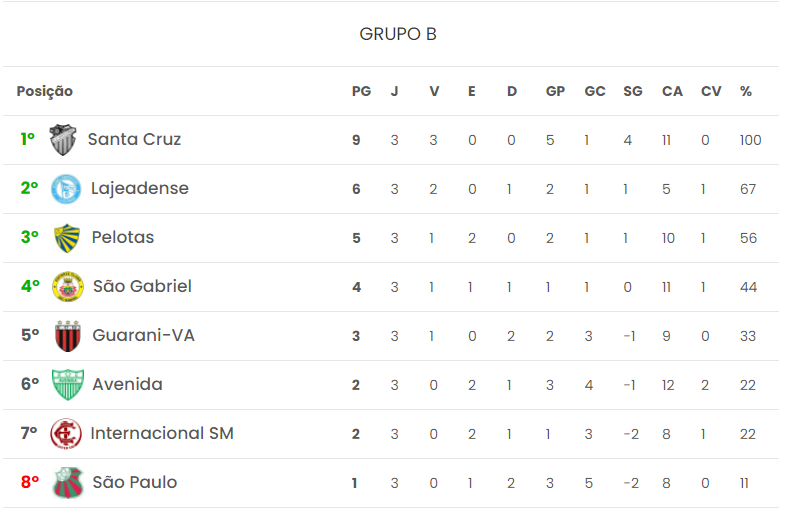Click the São Paulo team crest
This screenshot has height=513, width=787.
[x=68, y=483]
